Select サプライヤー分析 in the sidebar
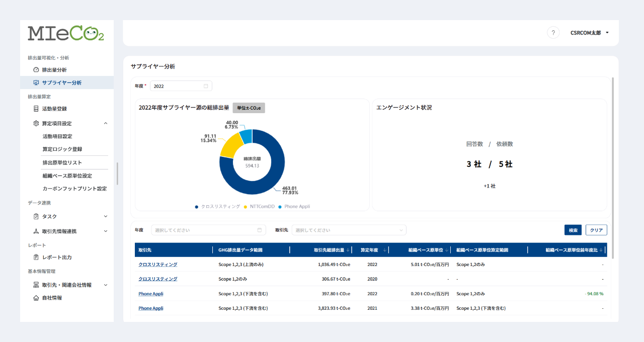The width and height of the screenshot is (644, 342). (x=67, y=83)
